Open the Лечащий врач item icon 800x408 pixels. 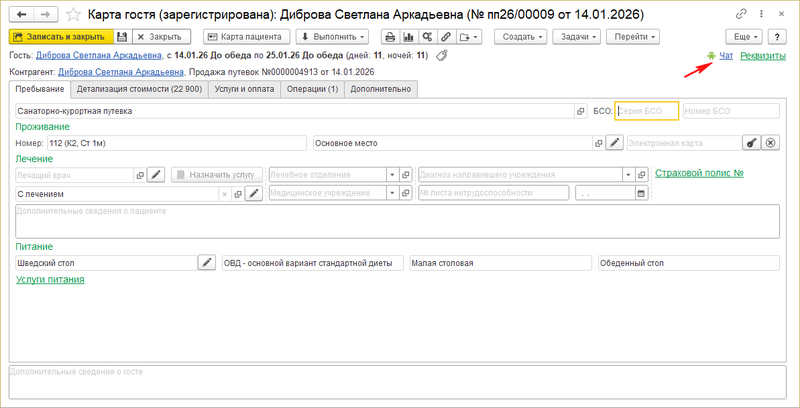140,175
